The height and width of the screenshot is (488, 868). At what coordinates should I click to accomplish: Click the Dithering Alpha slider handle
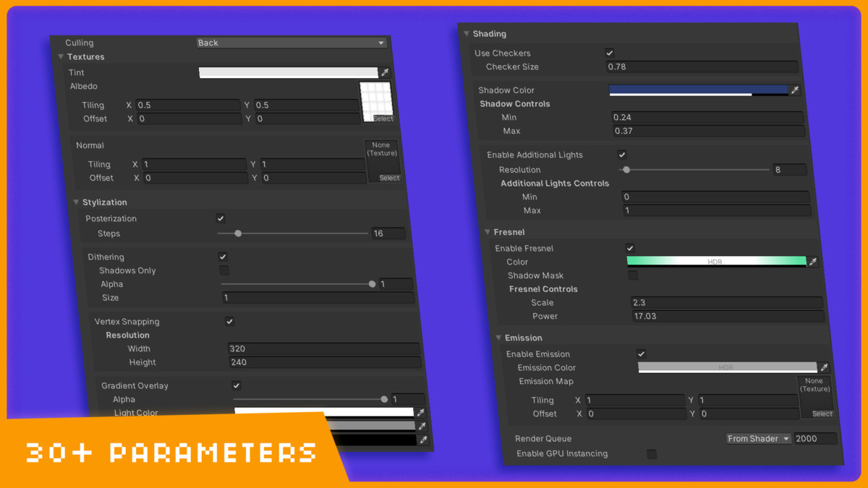(373, 284)
